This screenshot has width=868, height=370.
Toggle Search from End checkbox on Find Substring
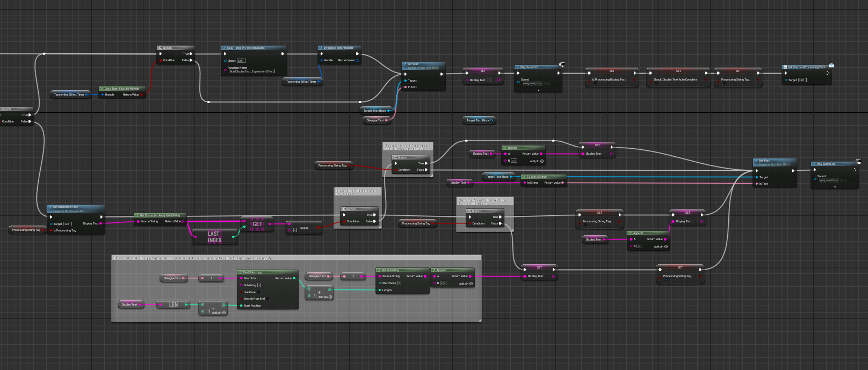[x=268, y=299]
